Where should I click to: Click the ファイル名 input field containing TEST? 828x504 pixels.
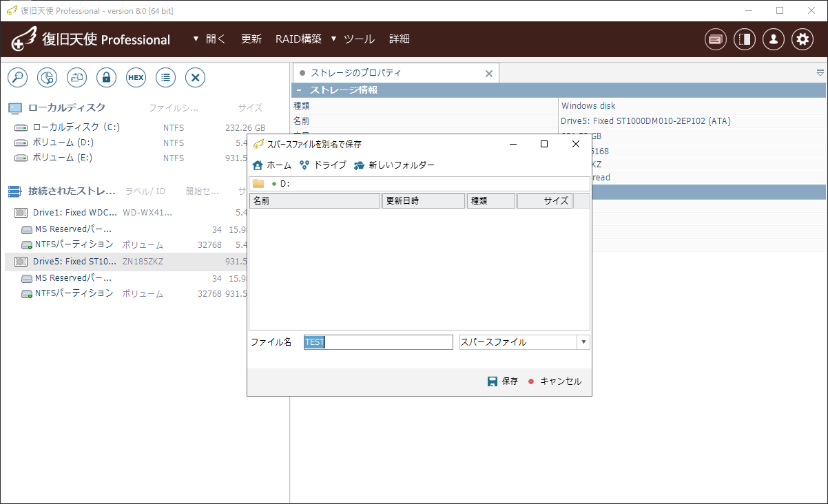click(x=378, y=342)
